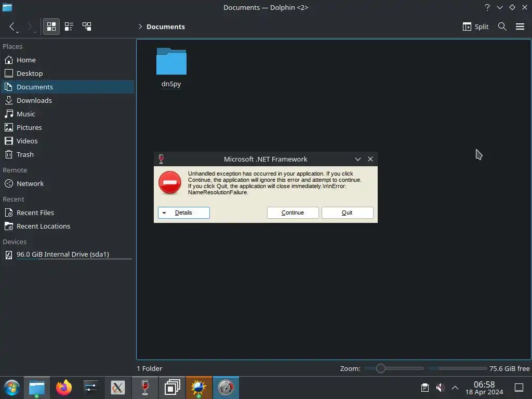Expand Details in the .NET error dialog

coord(183,212)
